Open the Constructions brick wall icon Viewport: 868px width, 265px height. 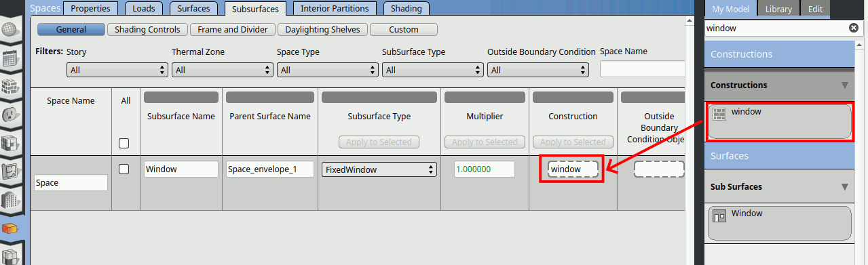pyautogui.click(x=10, y=86)
